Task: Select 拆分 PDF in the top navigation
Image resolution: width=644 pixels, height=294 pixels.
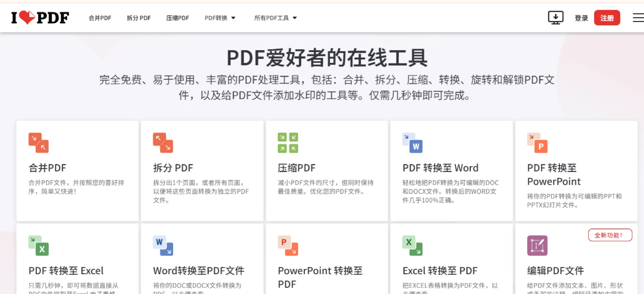Action: (139, 18)
